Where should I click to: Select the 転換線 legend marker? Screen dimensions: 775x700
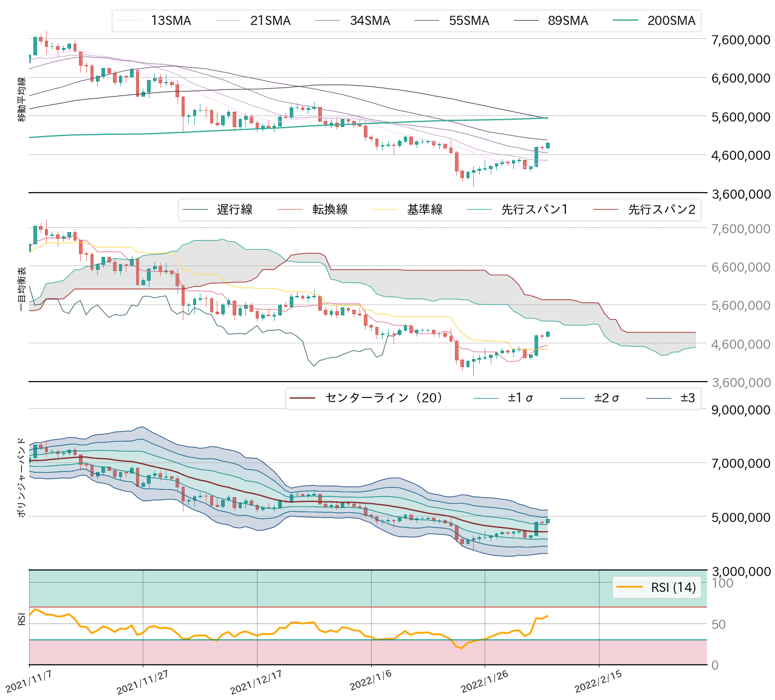click(290, 209)
